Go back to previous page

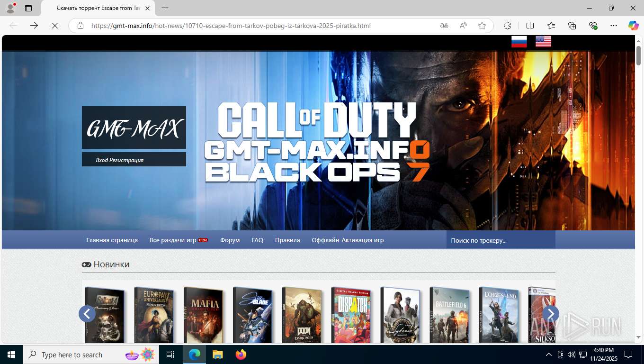coord(13,26)
